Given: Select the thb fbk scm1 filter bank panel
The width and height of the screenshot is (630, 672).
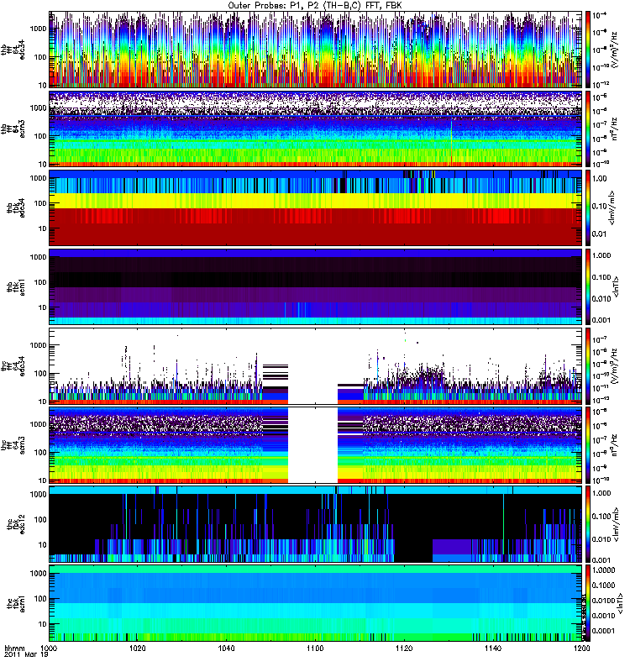Looking at the screenshot, I should (315, 286).
